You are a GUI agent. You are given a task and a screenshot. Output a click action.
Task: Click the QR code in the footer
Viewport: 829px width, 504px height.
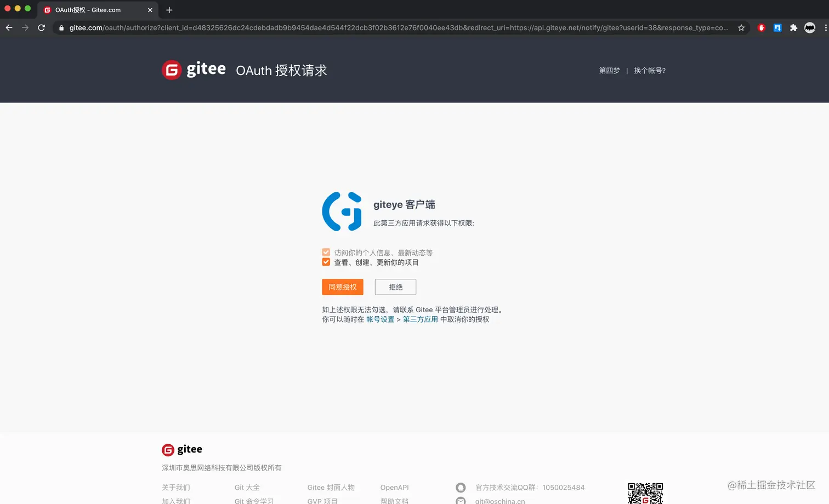pos(645,493)
